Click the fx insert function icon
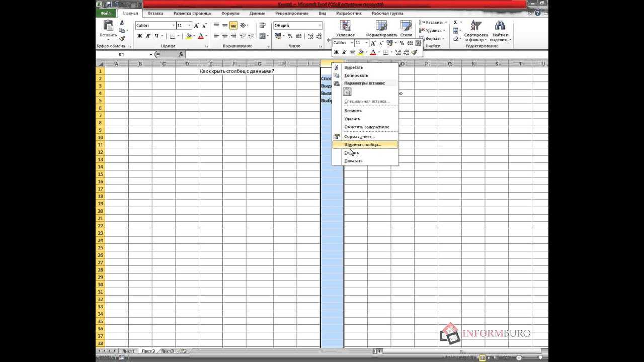644x362 pixels. pos(181,54)
